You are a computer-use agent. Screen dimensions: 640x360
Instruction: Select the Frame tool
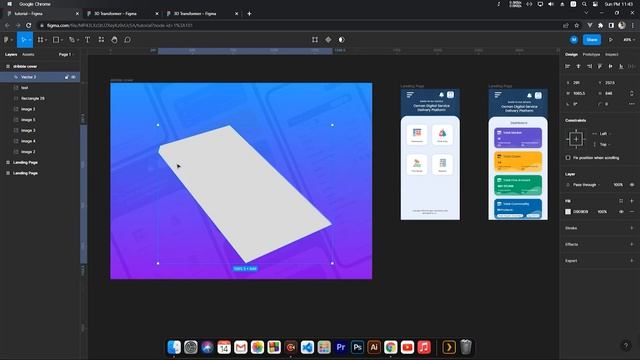pos(40,40)
